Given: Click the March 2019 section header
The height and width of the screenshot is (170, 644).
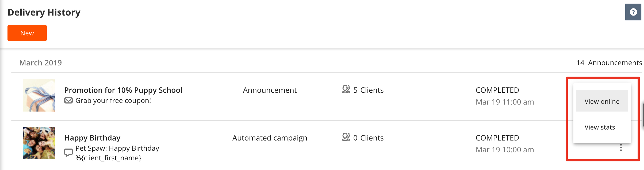Looking at the screenshot, I should 41,63.
